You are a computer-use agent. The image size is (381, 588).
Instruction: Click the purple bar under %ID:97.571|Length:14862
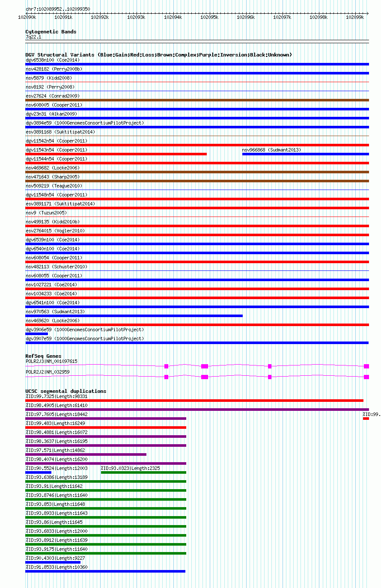[x=86, y=454]
